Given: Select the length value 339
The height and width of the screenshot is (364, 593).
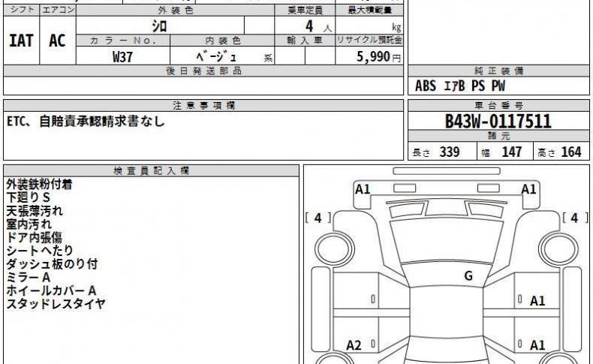Looking at the screenshot, I should point(450,152).
